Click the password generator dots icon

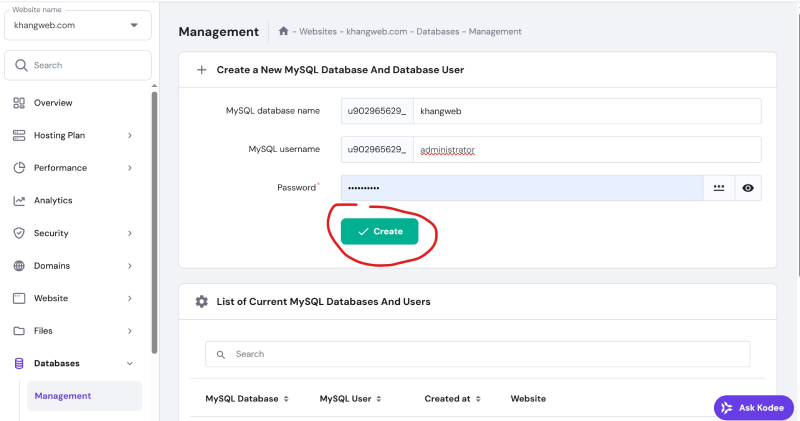(x=719, y=188)
